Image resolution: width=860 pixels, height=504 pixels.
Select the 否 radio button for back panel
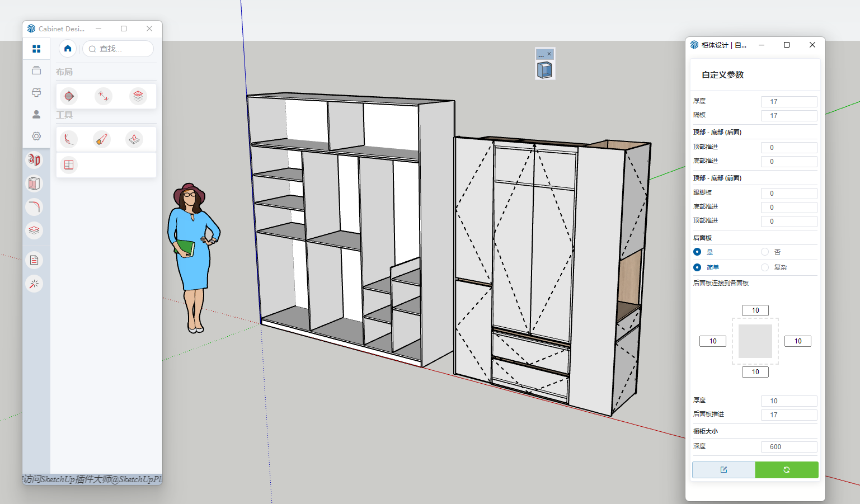765,252
